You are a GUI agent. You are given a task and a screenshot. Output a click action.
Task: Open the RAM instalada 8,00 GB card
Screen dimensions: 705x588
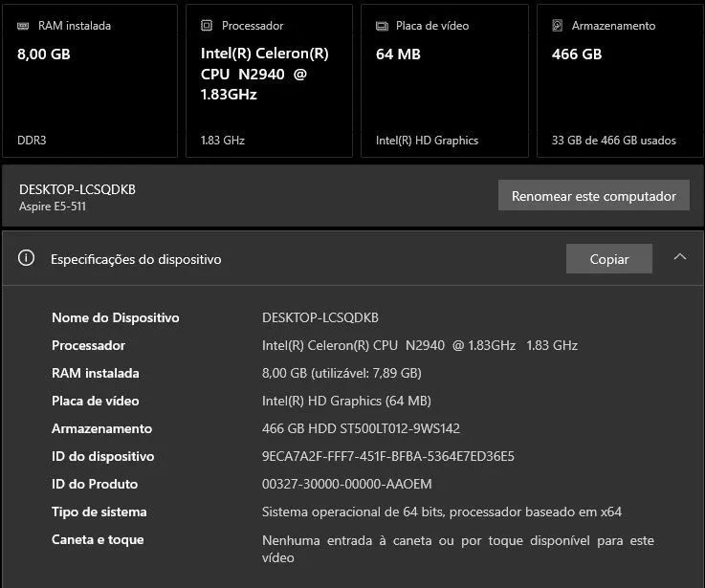pos(90,81)
